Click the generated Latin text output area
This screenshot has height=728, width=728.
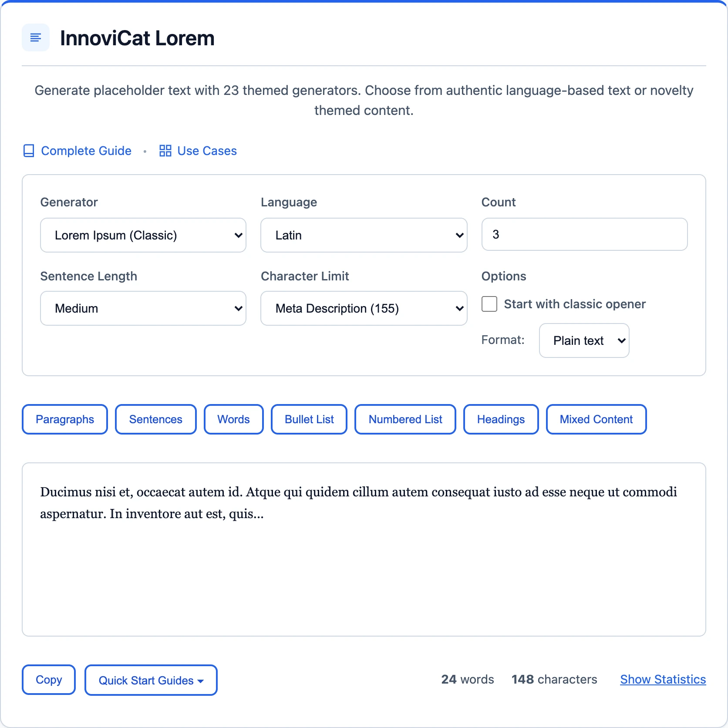(x=364, y=549)
